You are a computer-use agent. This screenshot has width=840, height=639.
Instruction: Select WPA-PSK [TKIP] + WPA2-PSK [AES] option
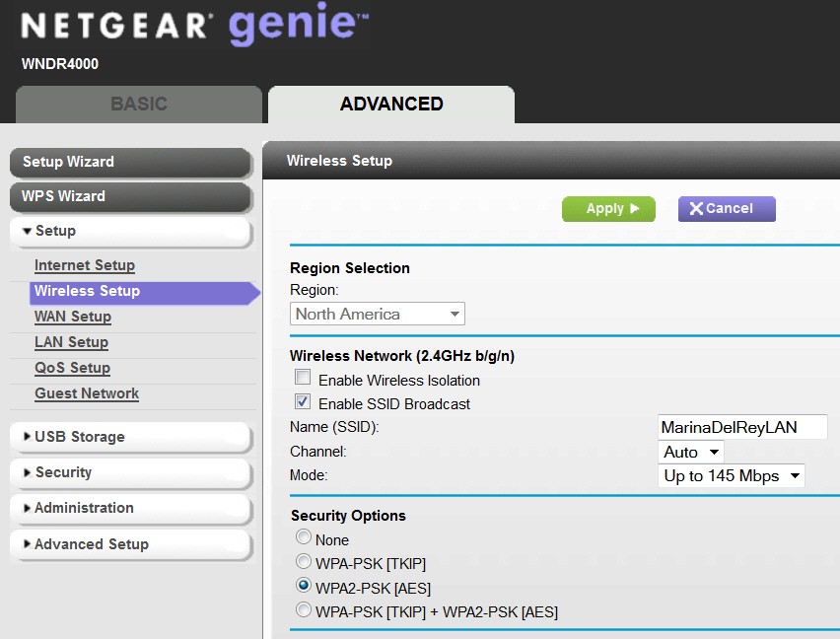[304, 609]
